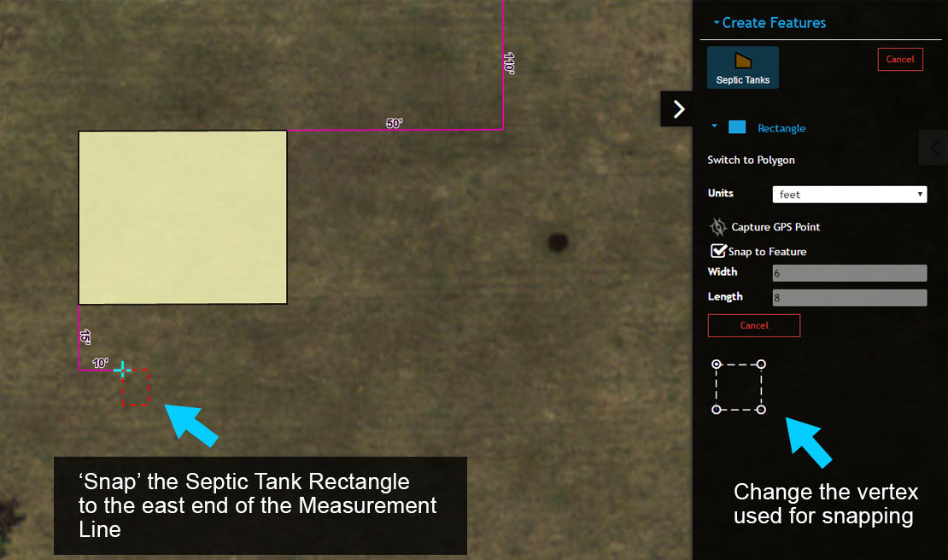Click the dark circular spot on the map
Screen dimensions: 948x560
[x=557, y=242]
